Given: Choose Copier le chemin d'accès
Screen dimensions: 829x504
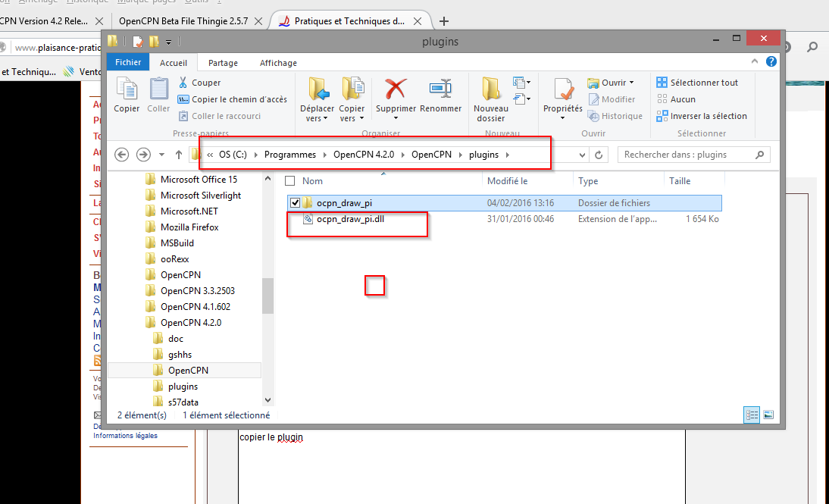Looking at the screenshot, I should pos(233,99).
